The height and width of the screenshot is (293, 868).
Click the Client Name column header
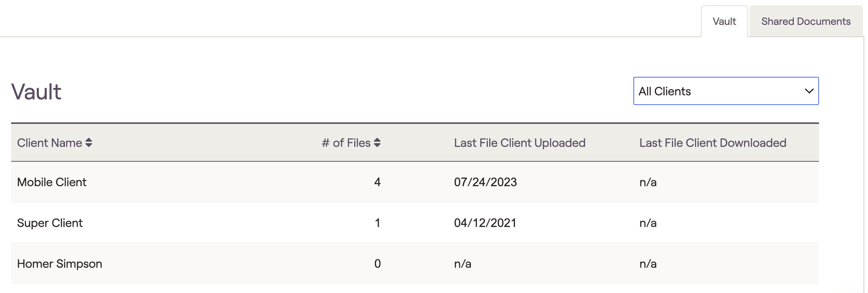pos(50,143)
